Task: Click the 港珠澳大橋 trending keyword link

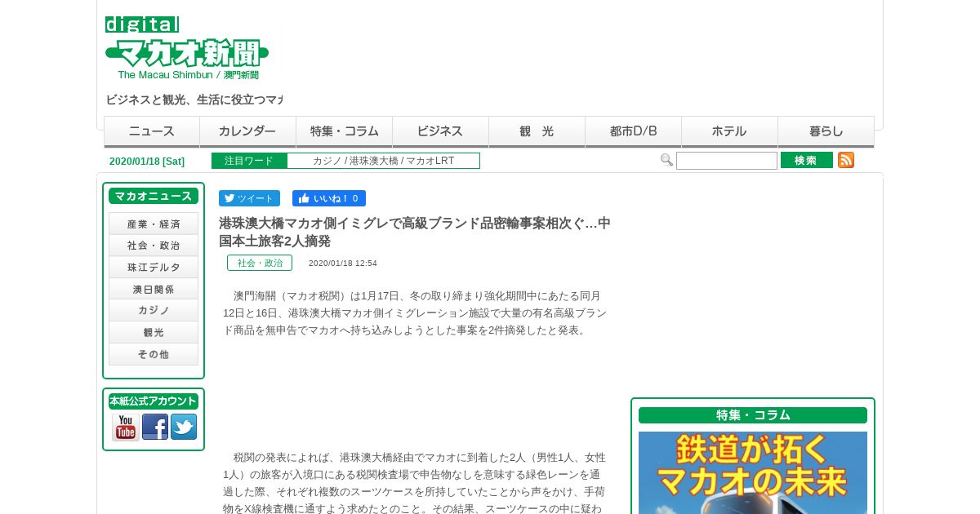Action: tap(373, 161)
